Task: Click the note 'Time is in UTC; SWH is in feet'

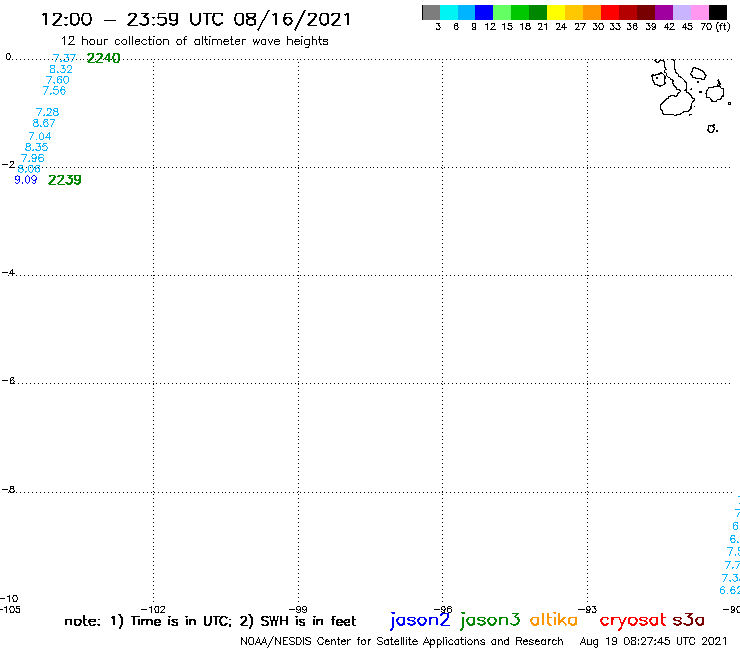Action: [210, 621]
